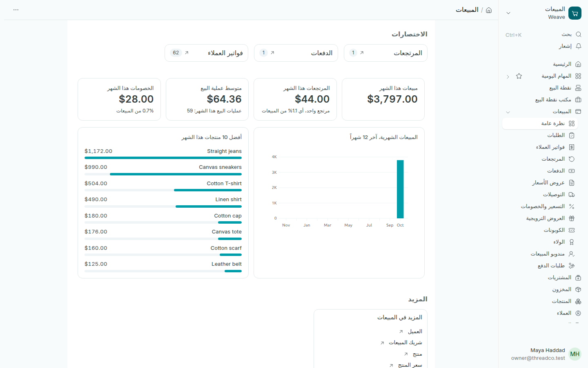Click the التسعير والخصومات percent icon

pyautogui.click(x=572, y=206)
